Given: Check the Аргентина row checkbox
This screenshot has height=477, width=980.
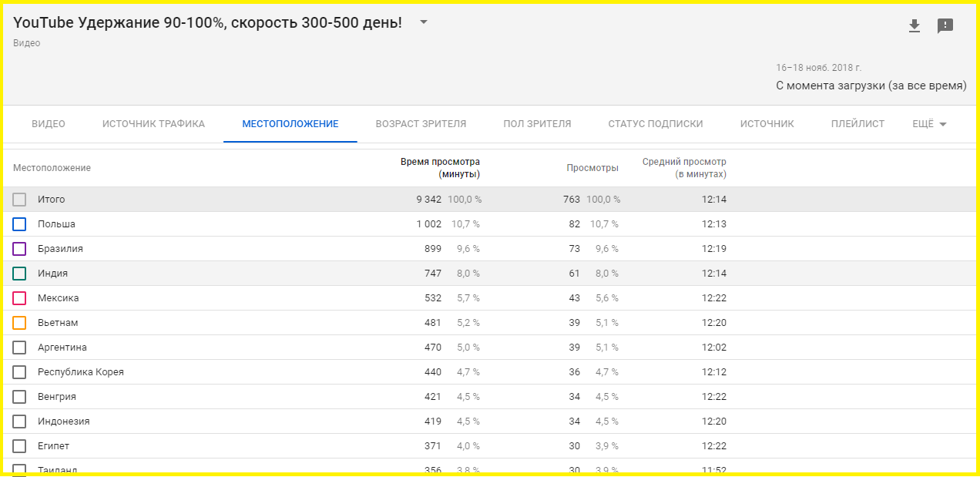Looking at the screenshot, I should tap(19, 348).
